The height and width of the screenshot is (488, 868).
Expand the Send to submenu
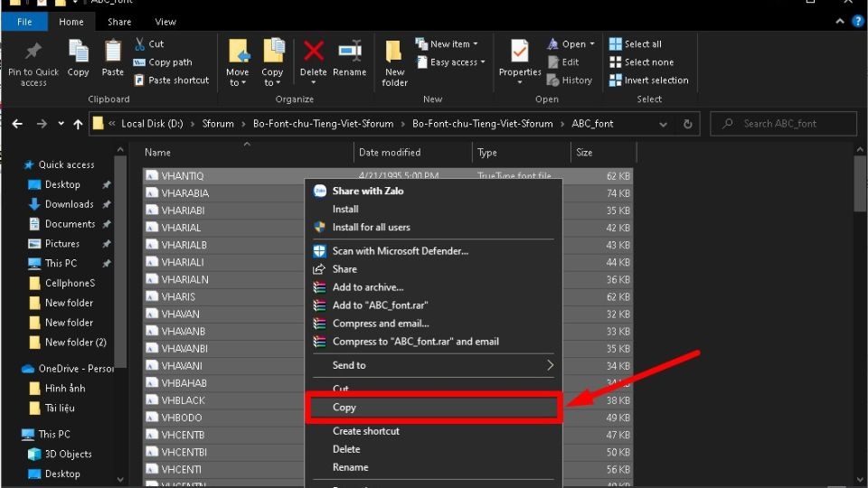point(433,365)
